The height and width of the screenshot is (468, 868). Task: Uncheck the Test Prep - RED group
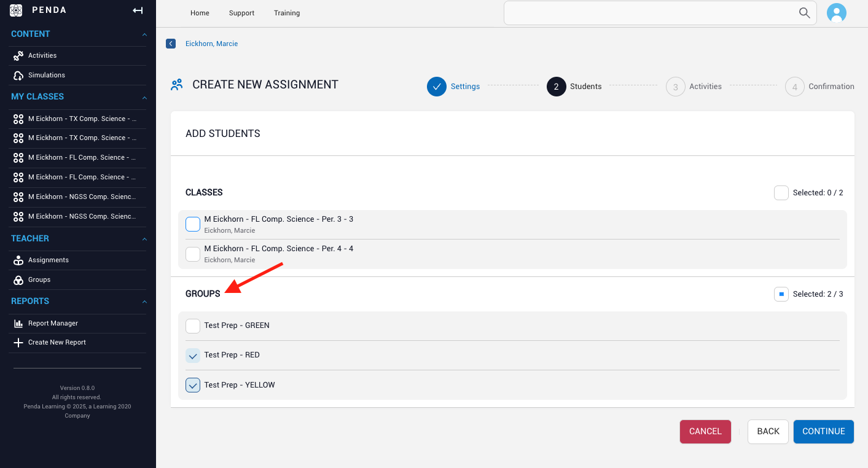(193, 355)
